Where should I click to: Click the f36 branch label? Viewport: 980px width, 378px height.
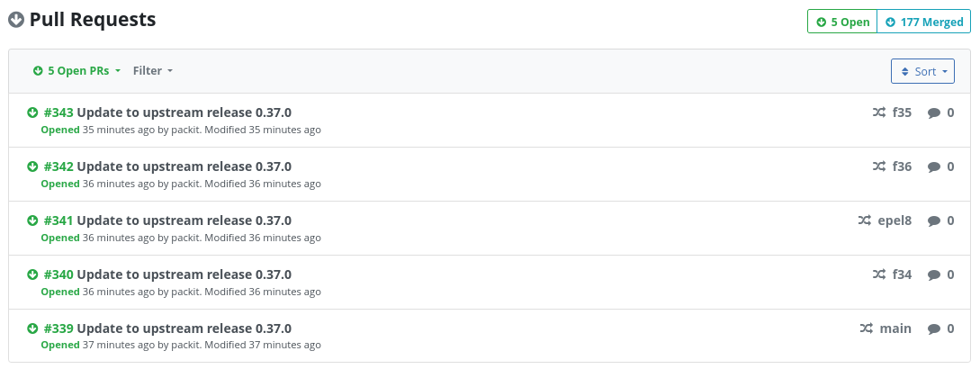click(902, 167)
